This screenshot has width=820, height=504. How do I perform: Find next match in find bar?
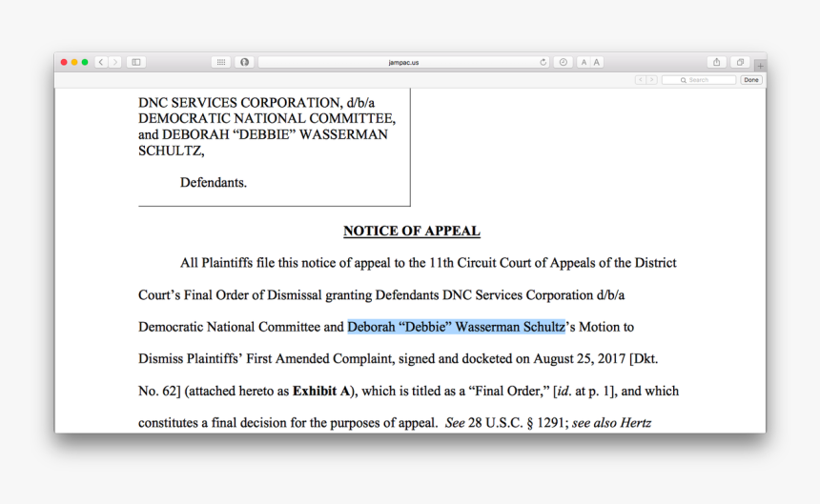(x=651, y=80)
